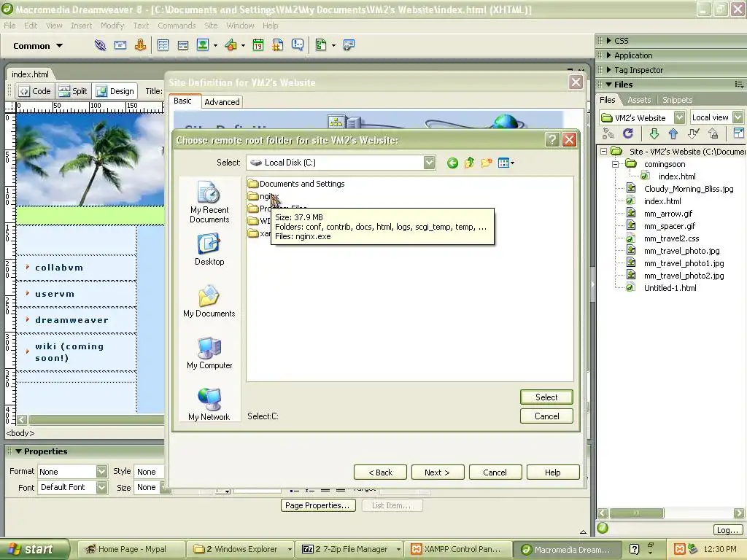
Task: Open the Commands menu
Action: 177,26
